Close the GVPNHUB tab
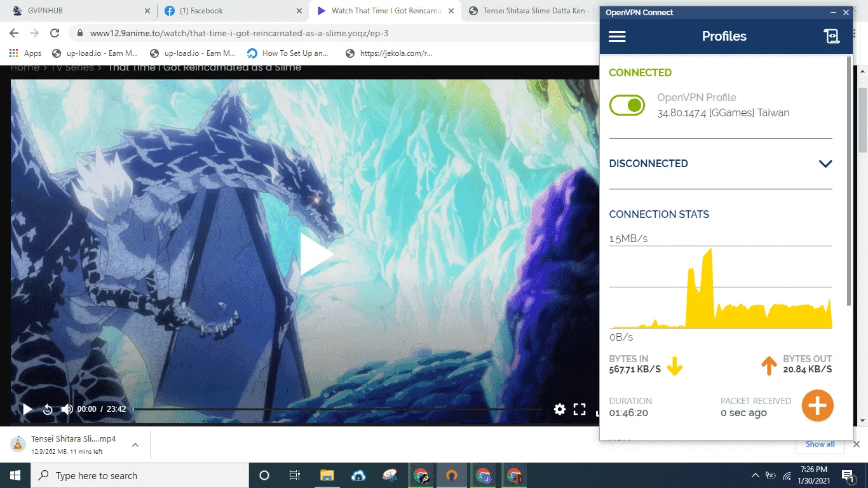The width and height of the screenshot is (868, 488). [147, 11]
